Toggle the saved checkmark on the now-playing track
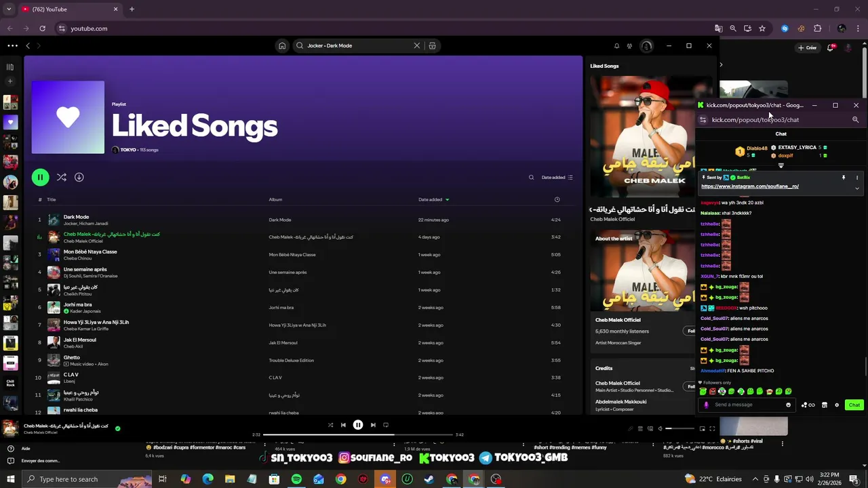868x488 pixels. [117, 428]
